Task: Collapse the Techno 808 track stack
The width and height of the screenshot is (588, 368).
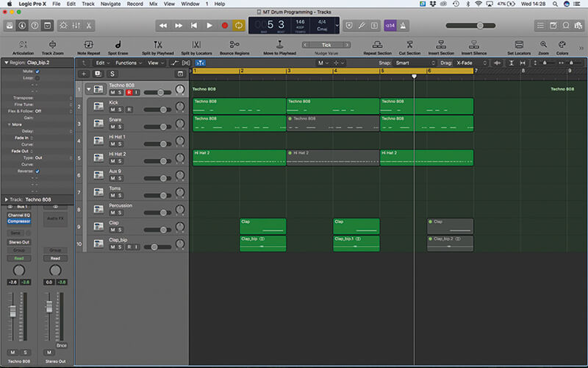Action: pyautogui.click(x=89, y=89)
